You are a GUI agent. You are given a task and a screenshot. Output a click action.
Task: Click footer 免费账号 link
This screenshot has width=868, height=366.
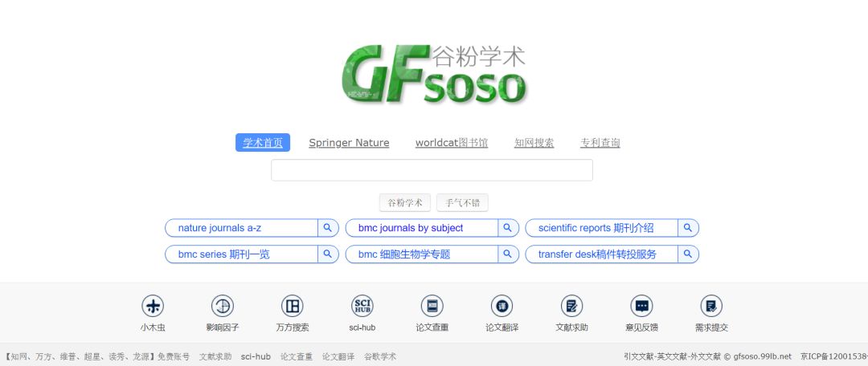pos(174,356)
